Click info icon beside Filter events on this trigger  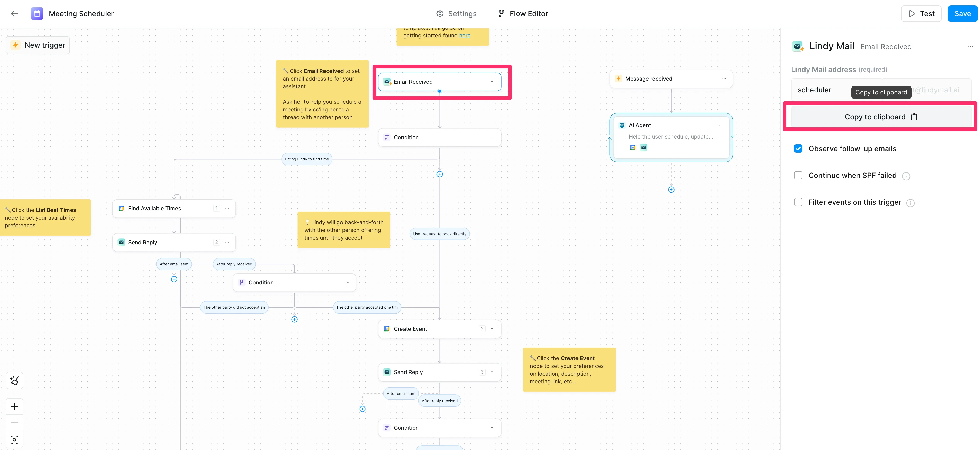pos(910,203)
